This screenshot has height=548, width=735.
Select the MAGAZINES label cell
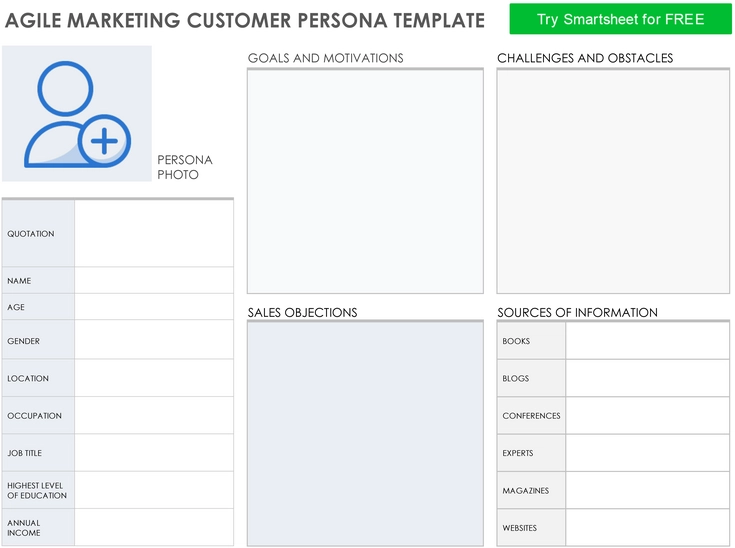pyautogui.click(x=531, y=490)
